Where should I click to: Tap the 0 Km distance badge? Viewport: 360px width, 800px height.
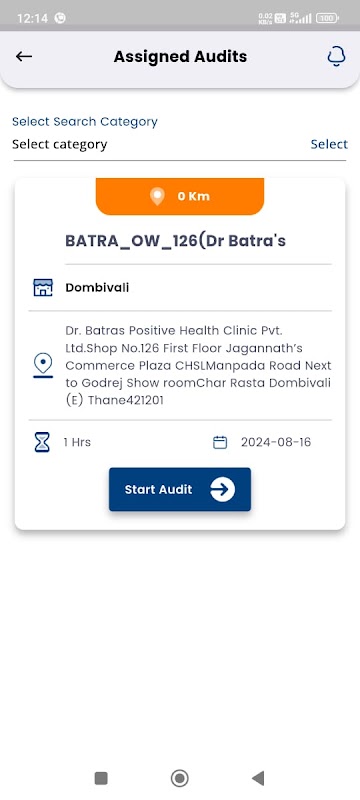(179, 196)
